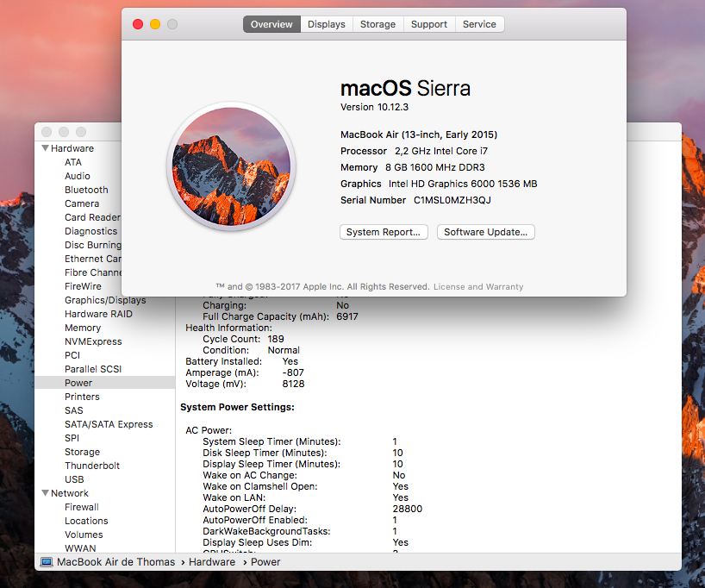Select Diagnostics in the sidebar
The width and height of the screenshot is (705, 588).
[x=90, y=231]
